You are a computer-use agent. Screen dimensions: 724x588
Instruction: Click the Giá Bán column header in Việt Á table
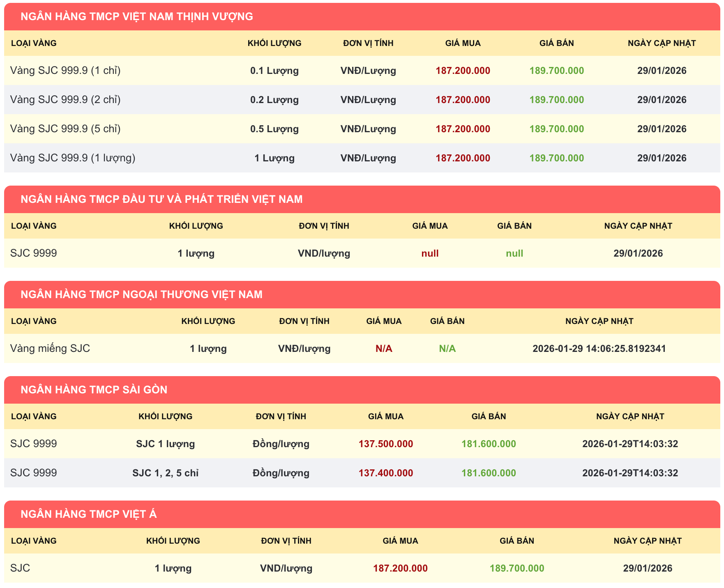pos(516,541)
